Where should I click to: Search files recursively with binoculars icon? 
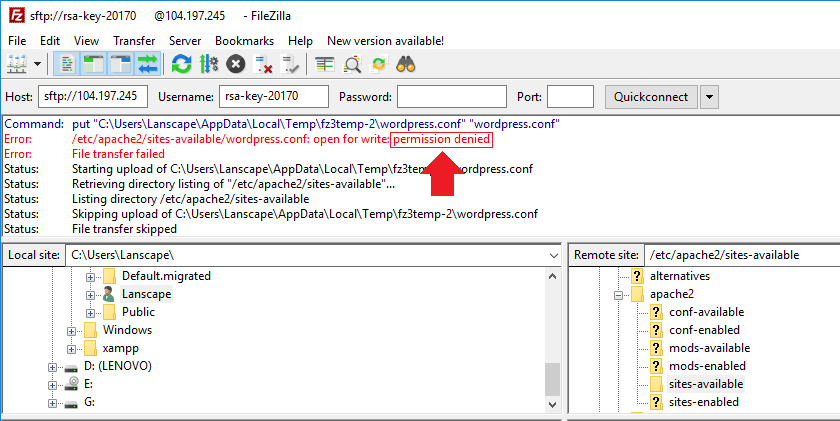(x=406, y=65)
